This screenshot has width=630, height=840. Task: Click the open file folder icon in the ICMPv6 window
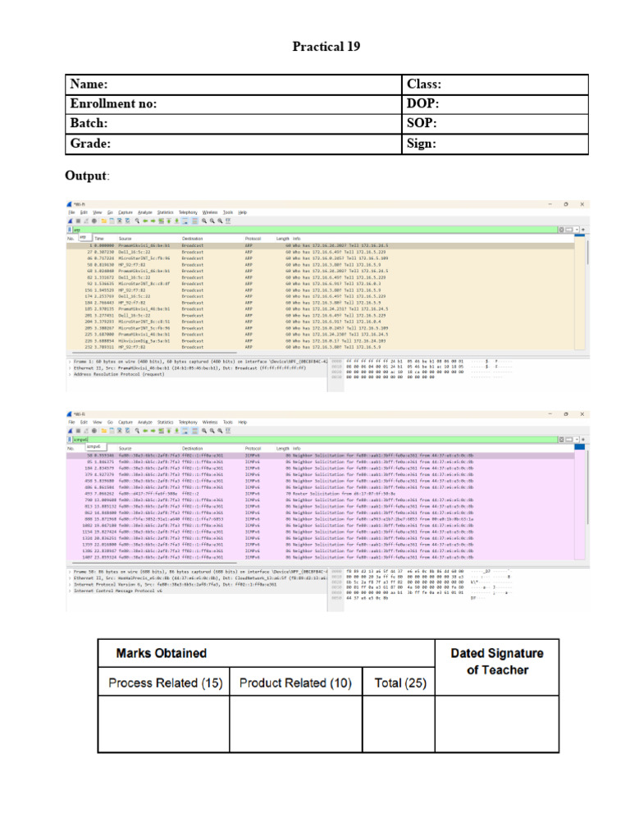pos(104,431)
